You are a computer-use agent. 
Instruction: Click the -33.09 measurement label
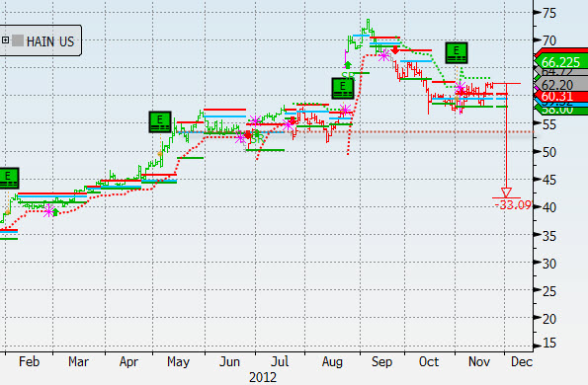pos(513,205)
